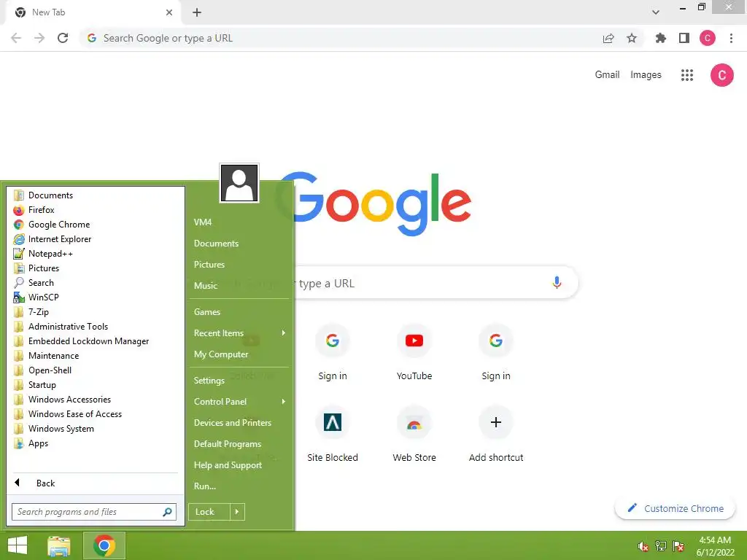Open the share page icon in the address bar
Image resolution: width=747 pixels, height=560 pixels.
click(x=608, y=38)
